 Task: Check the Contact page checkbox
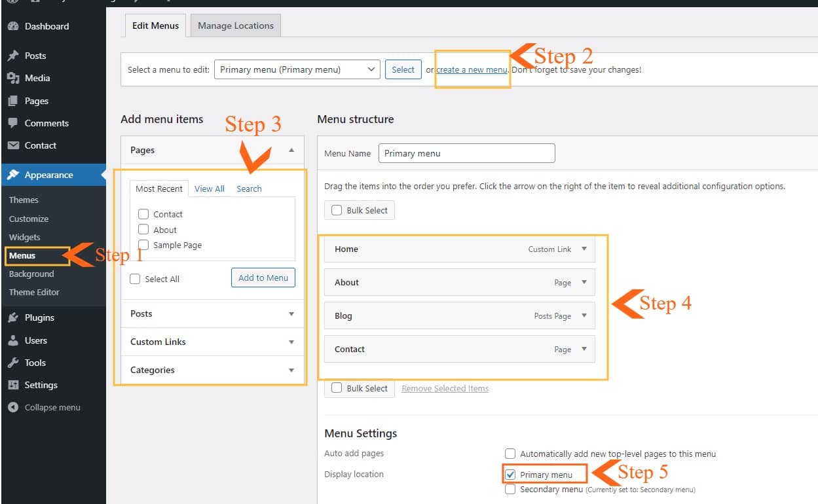(143, 214)
